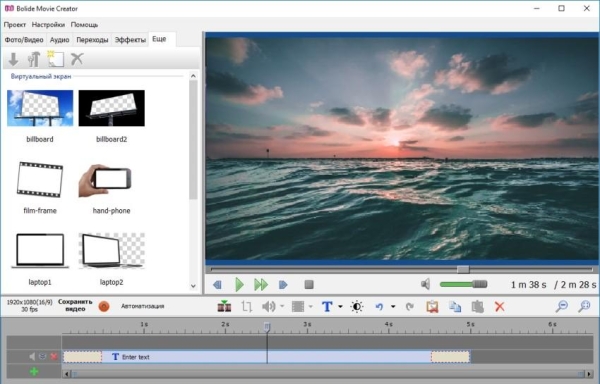
Task: Switch to the Эффекты tab
Action: point(130,40)
